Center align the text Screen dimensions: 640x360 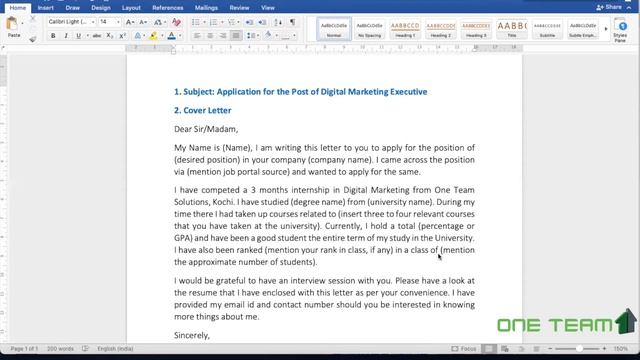(210, 36)
